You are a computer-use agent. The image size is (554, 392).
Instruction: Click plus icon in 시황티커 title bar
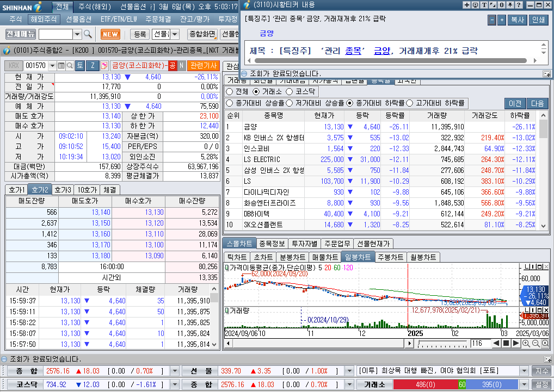click(466, 5)
